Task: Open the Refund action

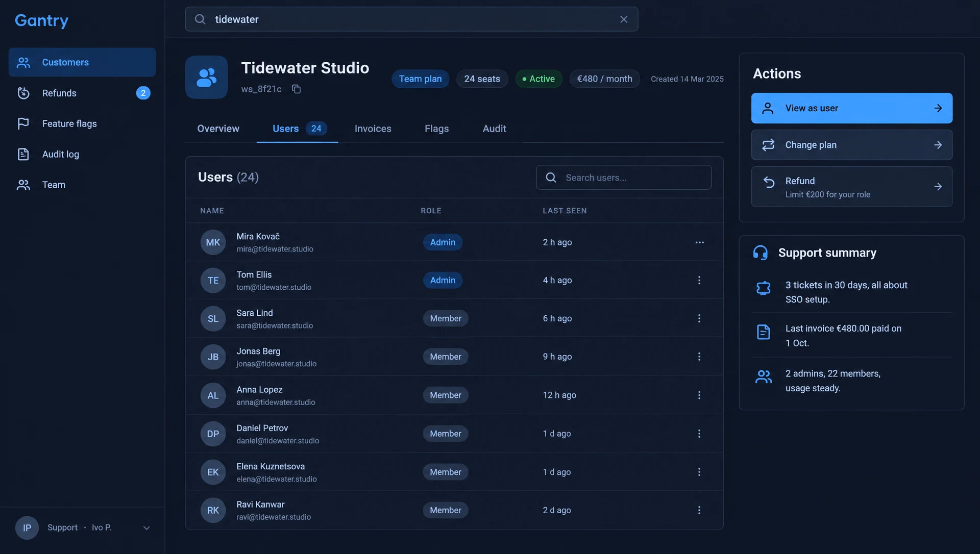Action: [851, 187]
